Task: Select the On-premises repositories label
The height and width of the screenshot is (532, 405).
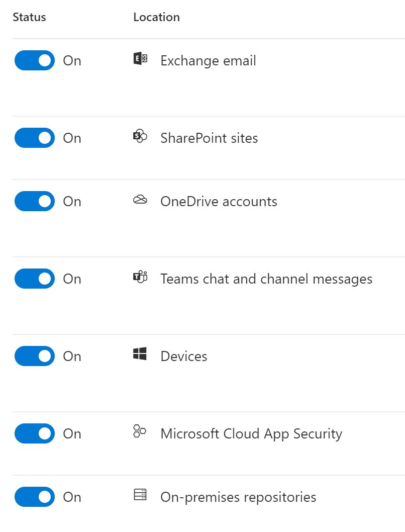Action: [x=238, y=497]
